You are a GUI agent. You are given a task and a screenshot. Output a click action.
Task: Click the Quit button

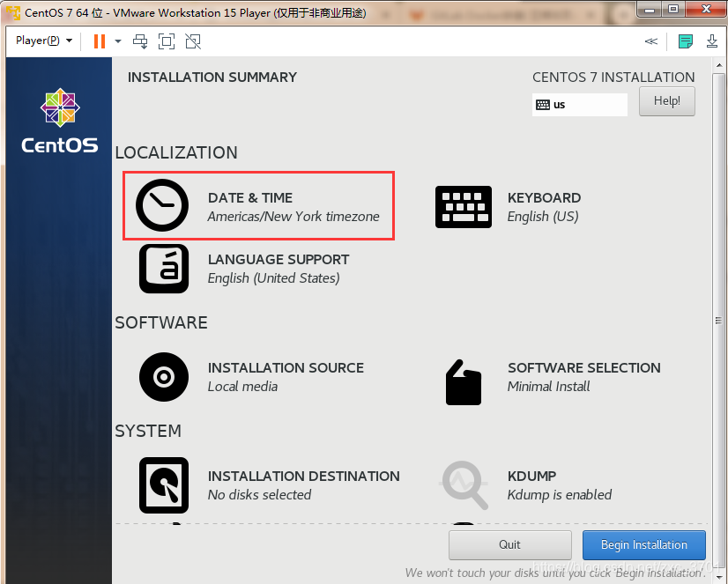(x=509, y=545)
